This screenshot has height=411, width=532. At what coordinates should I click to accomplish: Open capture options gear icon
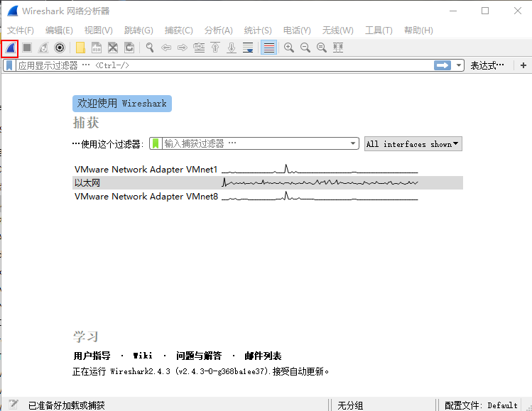click(60, 48)
